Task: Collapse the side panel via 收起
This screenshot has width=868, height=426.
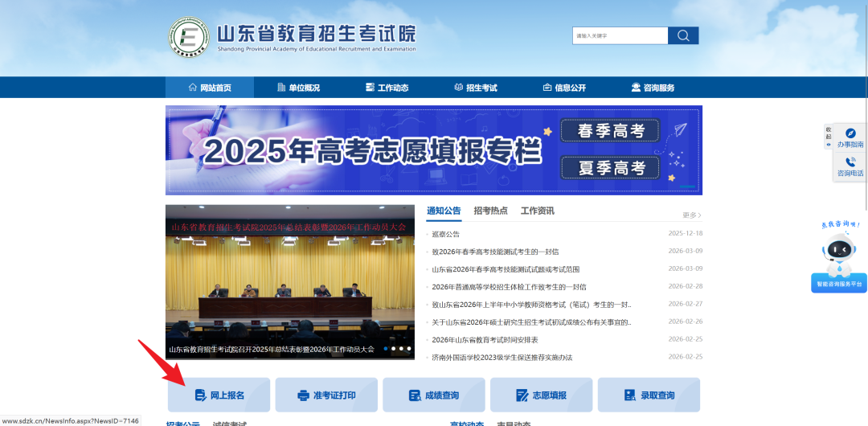Action: 829,137
